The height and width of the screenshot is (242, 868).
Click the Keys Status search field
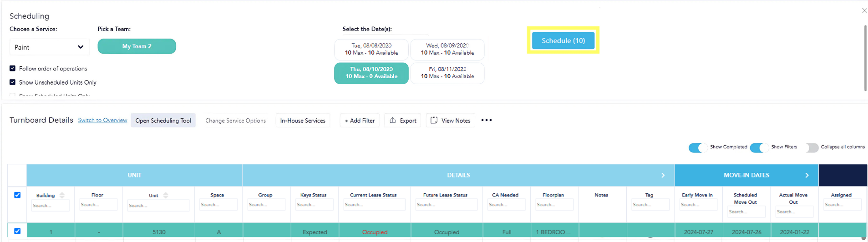point(314,205)
